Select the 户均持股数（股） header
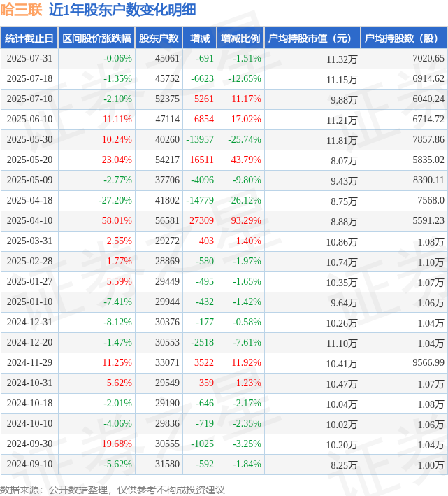Image resolution: width=448 pixels, height=496 pixels. pos(404,38)
